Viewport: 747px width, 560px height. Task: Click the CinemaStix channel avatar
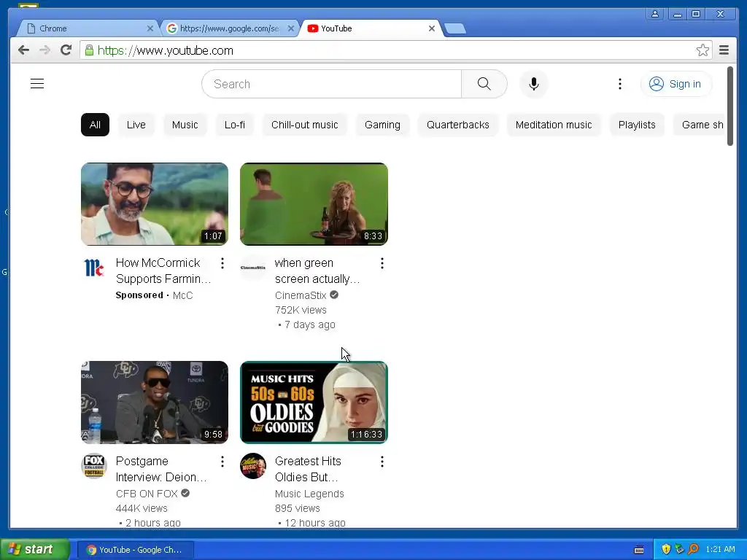point(253,268)
